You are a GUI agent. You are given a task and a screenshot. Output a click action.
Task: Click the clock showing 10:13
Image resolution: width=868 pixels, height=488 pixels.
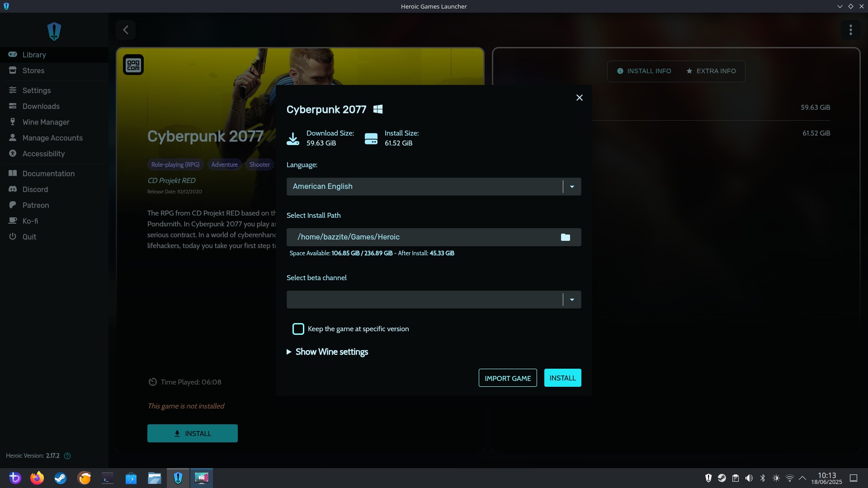tap(826, 478)
